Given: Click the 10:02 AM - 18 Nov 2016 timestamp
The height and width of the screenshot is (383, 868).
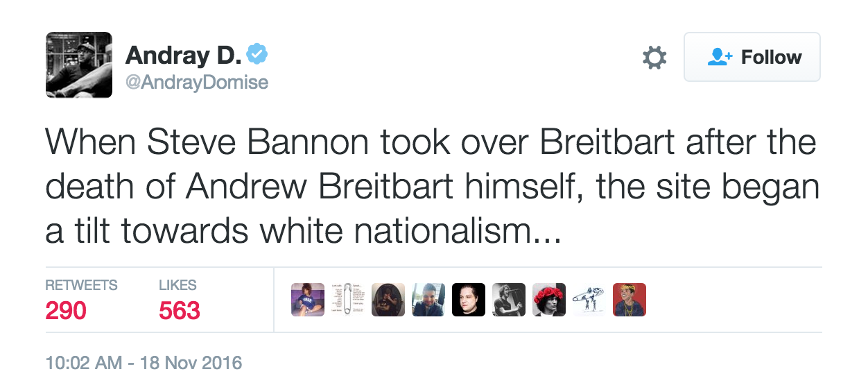Looking at the screenshot, I should (144, 362).
